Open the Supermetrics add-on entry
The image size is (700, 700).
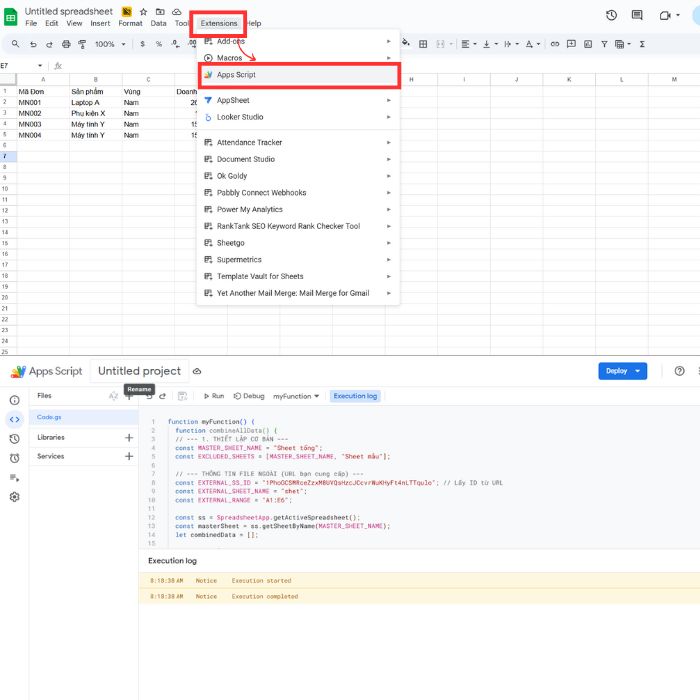click(x=298, y=260)
